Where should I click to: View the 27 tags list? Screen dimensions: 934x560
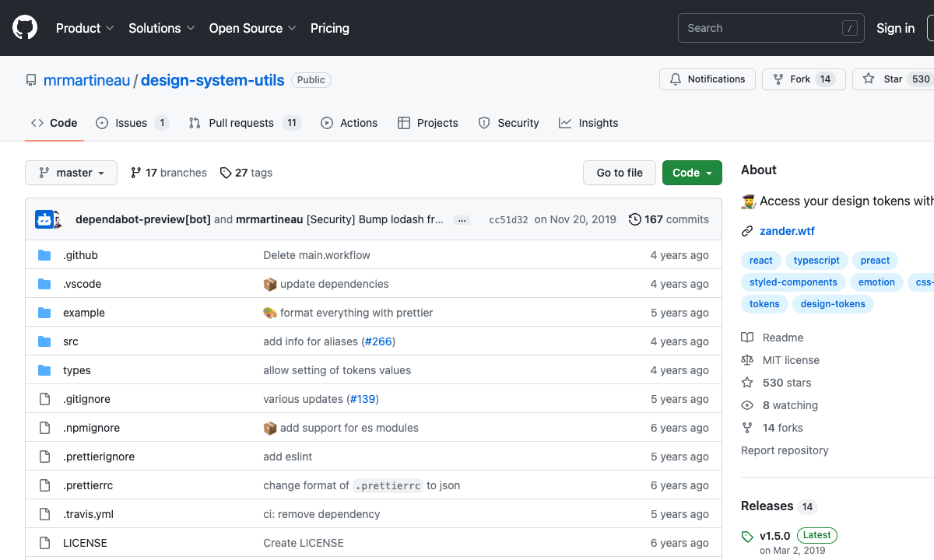click(246, 173)
